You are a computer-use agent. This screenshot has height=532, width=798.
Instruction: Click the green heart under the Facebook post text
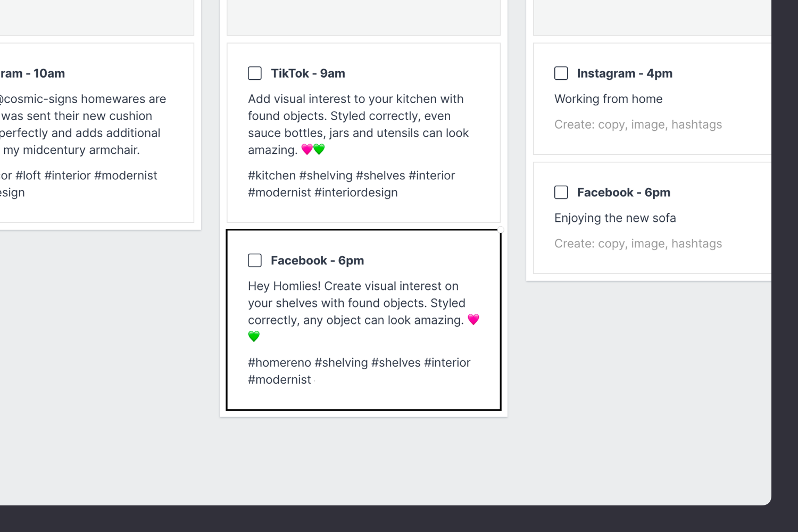click(x=254, y=336)
